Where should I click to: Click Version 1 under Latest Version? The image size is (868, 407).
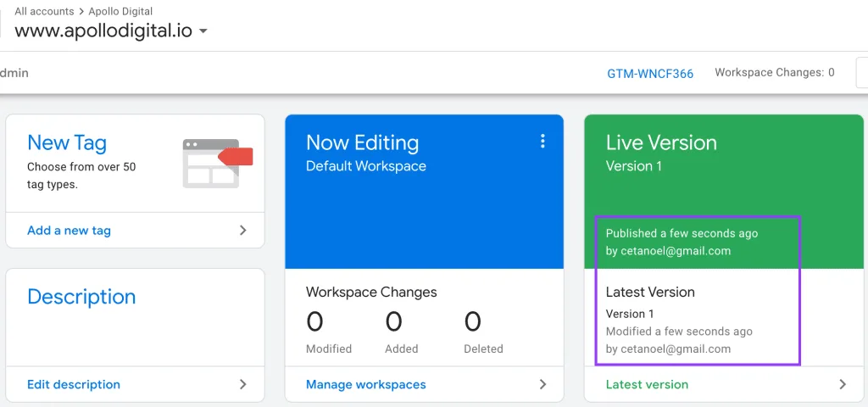click(630, 314)
